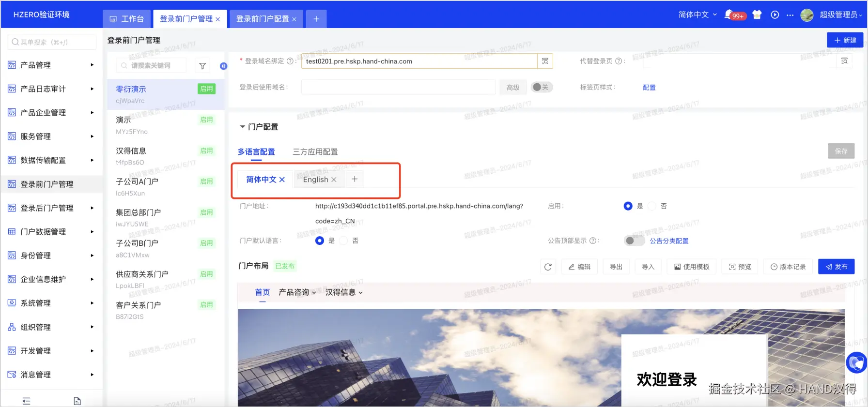Click the 保存 button
Image resolution: width=868 pixels, height=407 pixels.
tap(841, 151)
